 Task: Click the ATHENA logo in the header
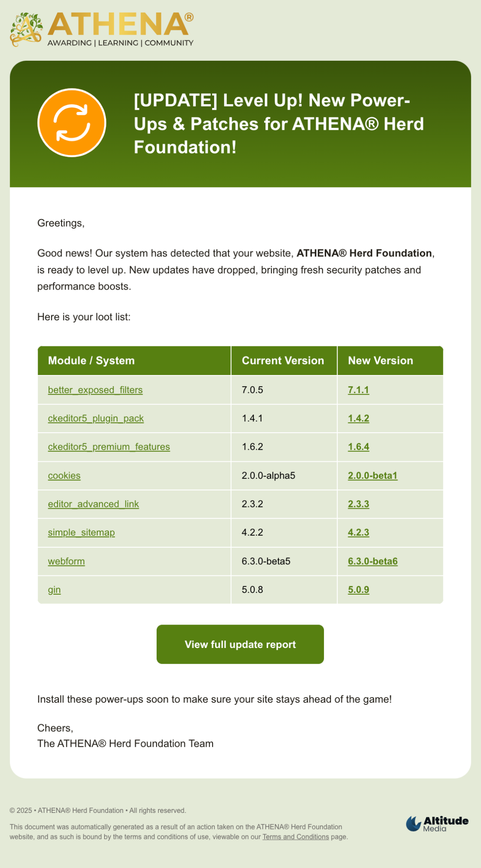(102, 29)
